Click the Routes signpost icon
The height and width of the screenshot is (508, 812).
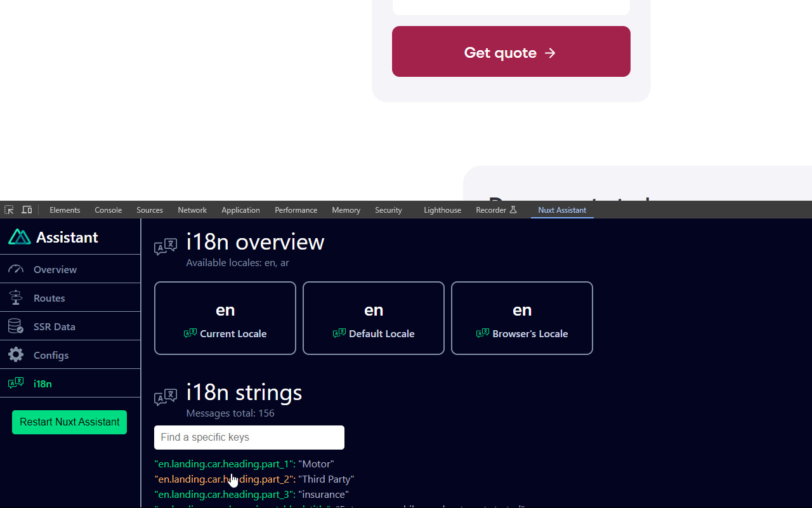[16, 298]
